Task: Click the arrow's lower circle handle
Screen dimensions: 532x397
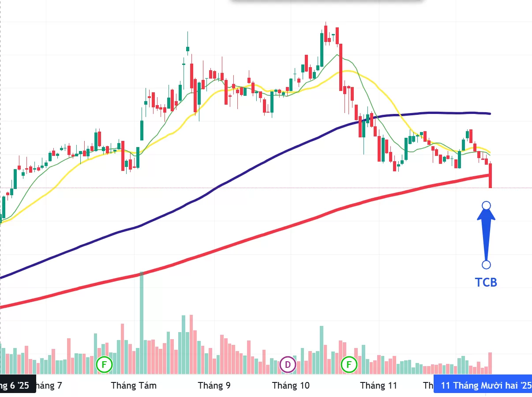Action: tap(486, 265)
